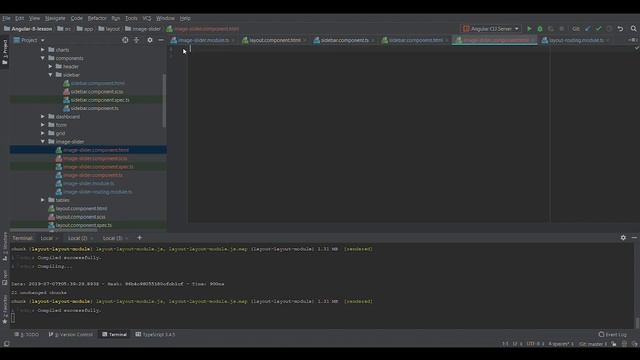Open the Angular CLI Server run configuration dropdown
This screenshot has height=360, width=640.
[x=491, y=29]
